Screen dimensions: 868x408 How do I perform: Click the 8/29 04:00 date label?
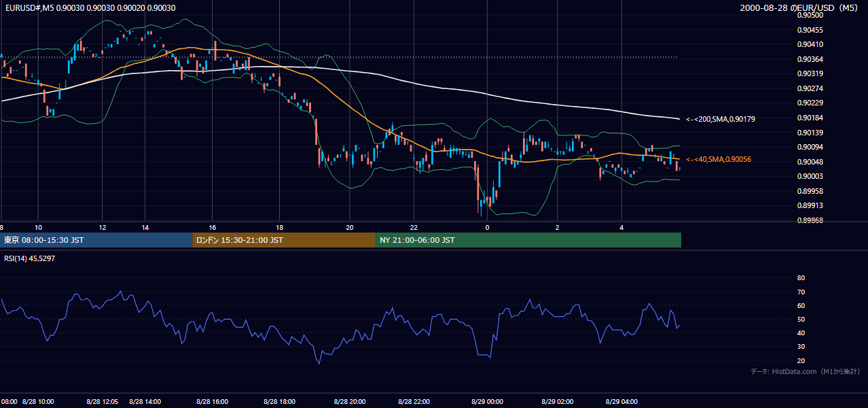(622, 402)
